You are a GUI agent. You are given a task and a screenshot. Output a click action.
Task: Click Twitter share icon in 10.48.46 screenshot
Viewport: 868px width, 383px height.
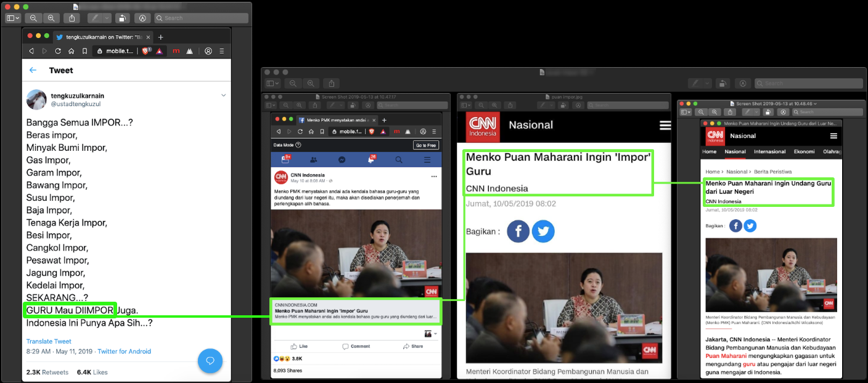(750, 226)
